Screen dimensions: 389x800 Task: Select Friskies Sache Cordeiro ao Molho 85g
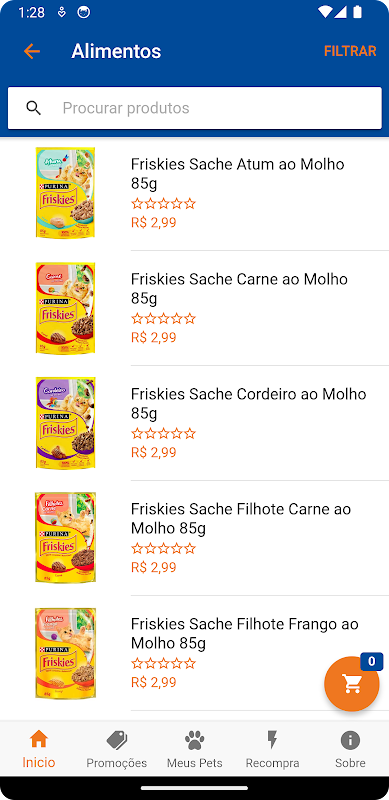pyautogui.click(x=194, y=422)
